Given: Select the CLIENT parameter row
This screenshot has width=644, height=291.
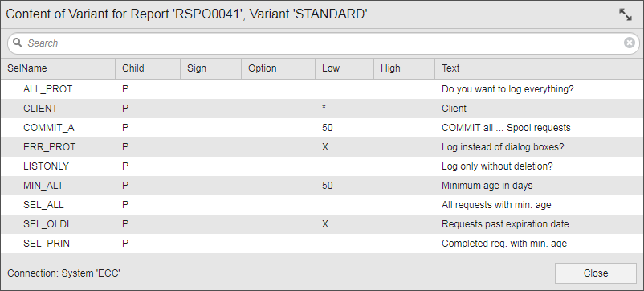Looking at the screenshot, I should [322, 109].
